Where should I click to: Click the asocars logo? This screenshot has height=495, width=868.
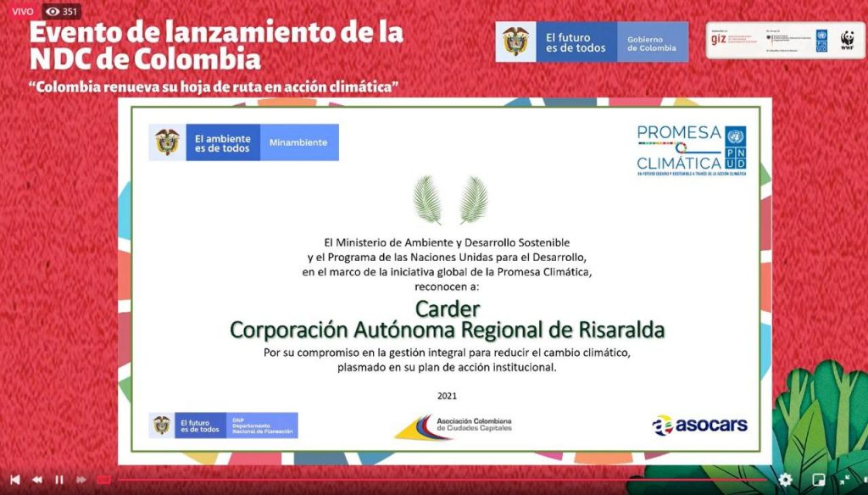point(699,425)
